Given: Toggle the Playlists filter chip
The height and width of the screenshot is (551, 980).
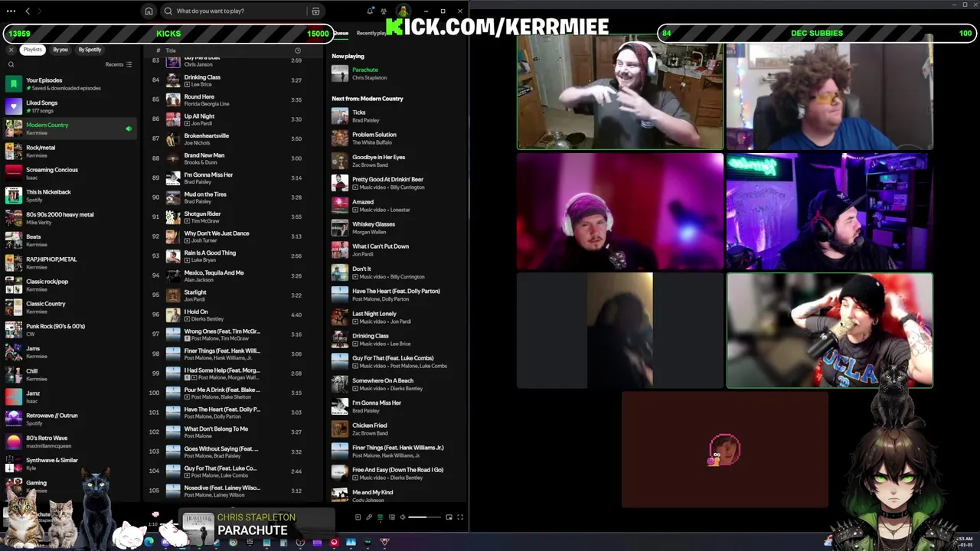Looking at the screenshot, I should 32,50.
